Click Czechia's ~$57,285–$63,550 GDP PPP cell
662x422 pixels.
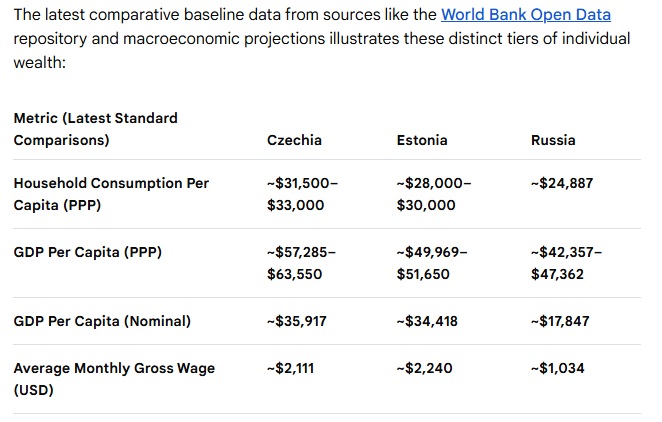[301, 263]
